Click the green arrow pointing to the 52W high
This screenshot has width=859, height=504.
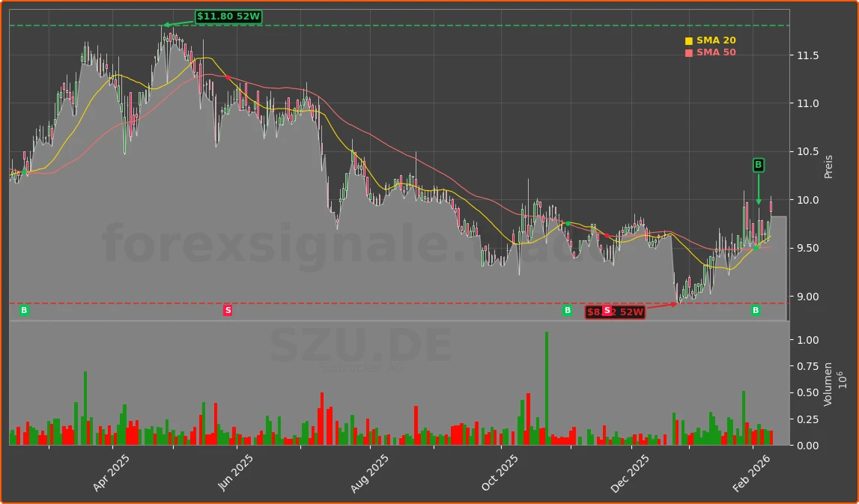pos(172,24)
